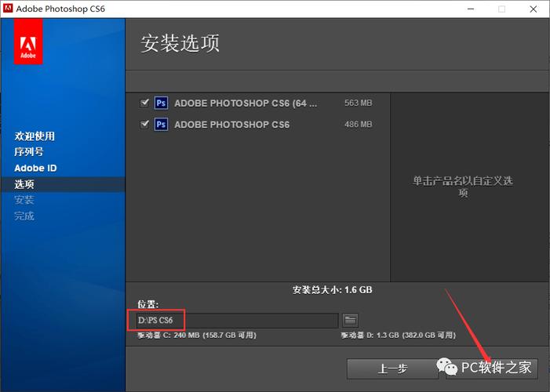Select 序列号 step in the sidebar
This screenshot has height=392, width=550.
[29, 152]
